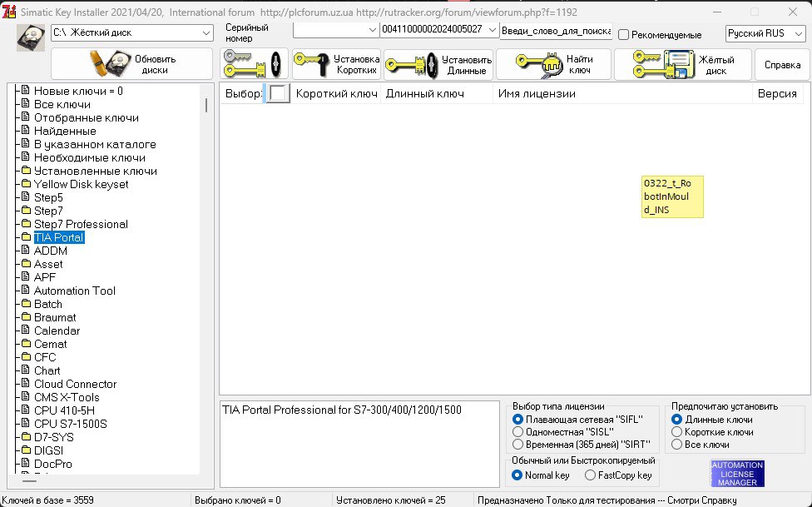The height and width of the screenshot is (507, 812).
Task: Click the Обновить диски button
Action: pyautogui.click(x=132, y=64)
